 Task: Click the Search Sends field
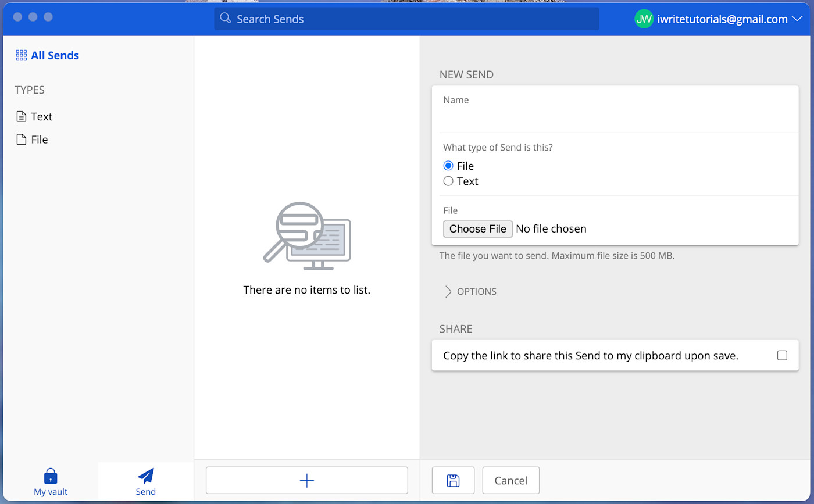pyautogui.click(x=407, y=19)
